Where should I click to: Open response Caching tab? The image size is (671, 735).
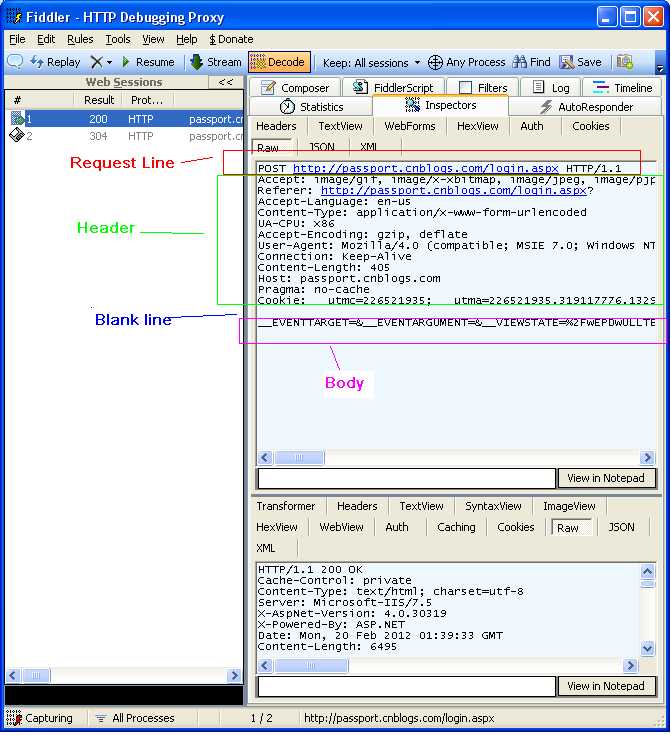(456, 527)
